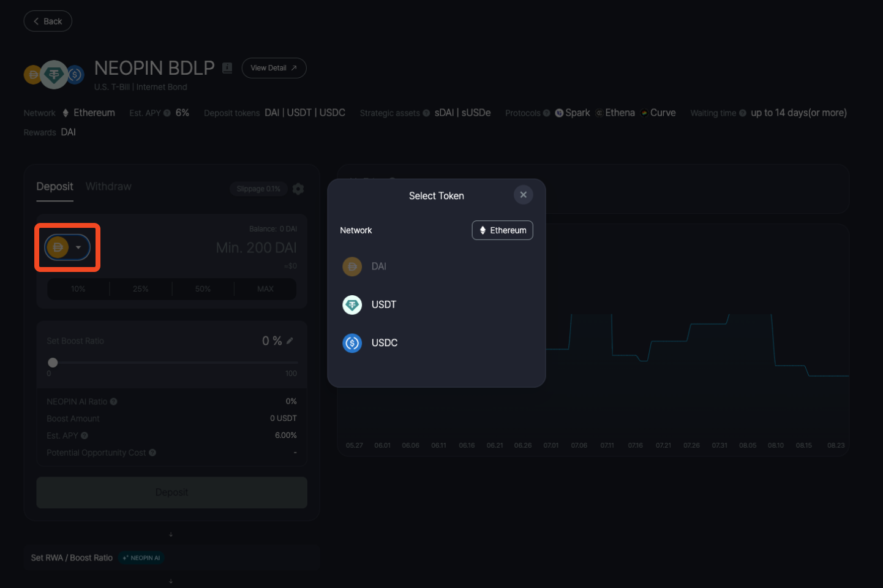Image resolution: width=883 pixels, height=588 pixels.
Task: Go back using the Back button
Action: [x=48, y=21]
